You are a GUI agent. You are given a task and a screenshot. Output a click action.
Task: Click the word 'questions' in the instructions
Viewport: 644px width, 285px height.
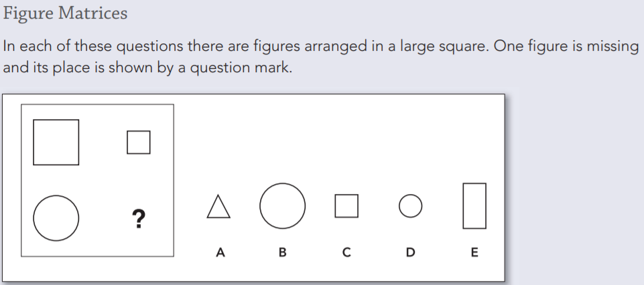coord(149,46)
